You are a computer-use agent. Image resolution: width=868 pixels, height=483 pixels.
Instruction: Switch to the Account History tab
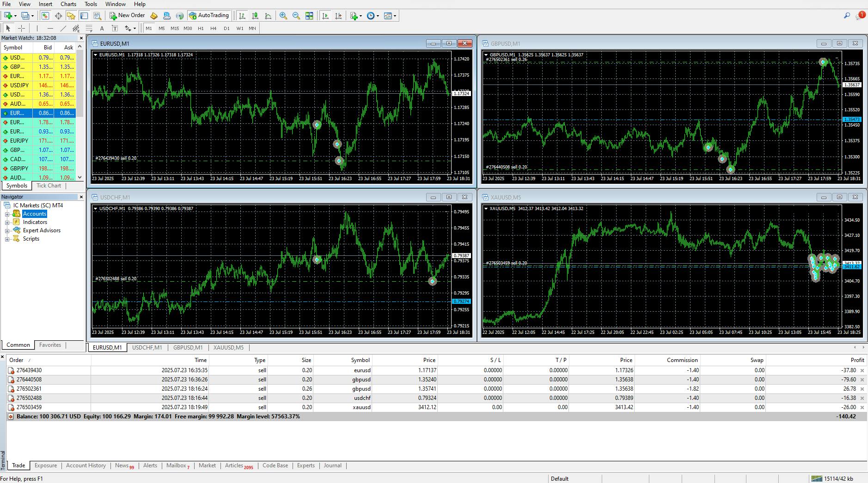click(x=86, y=465)
